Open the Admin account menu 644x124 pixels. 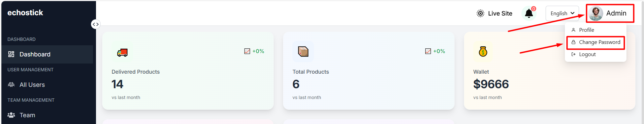(610, 14)
